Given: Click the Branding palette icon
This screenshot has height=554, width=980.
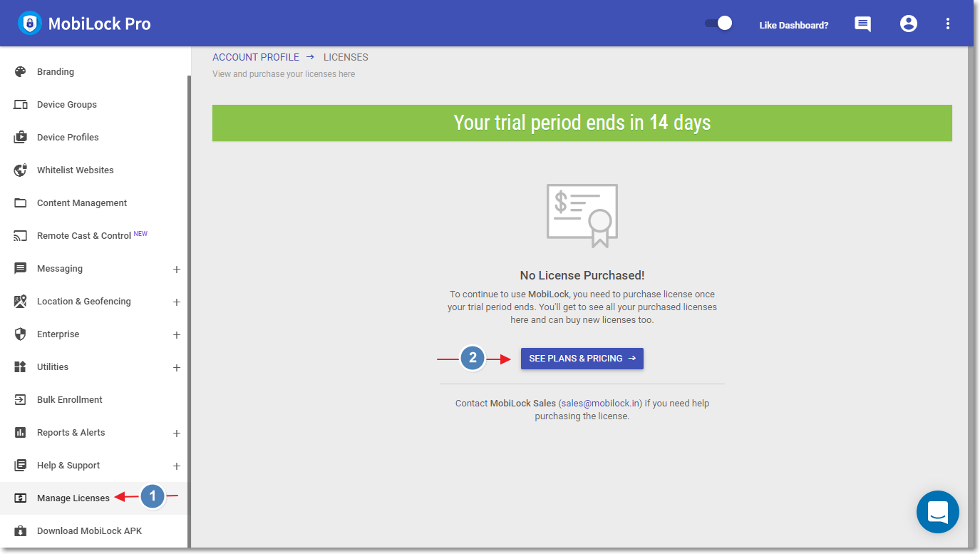Looking at the screenshot, I should coord(21,71).
